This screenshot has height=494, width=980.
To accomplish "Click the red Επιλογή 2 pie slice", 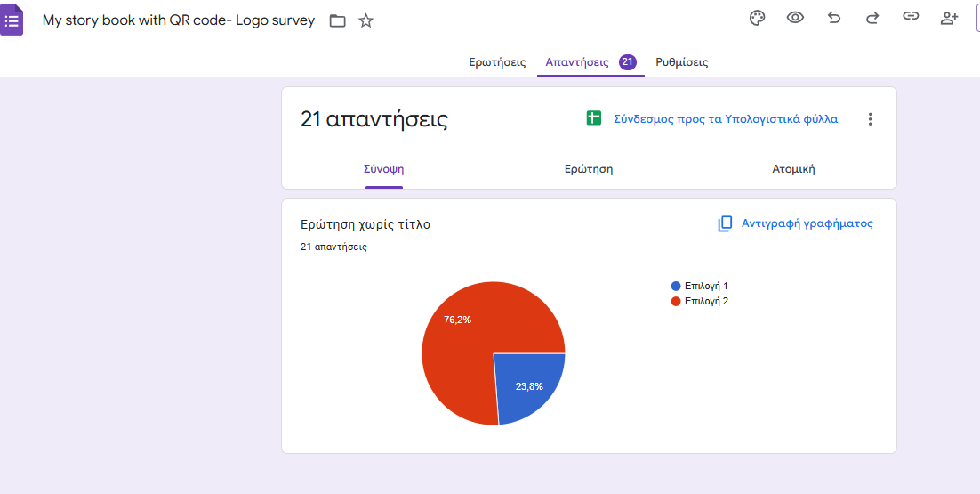I will tap(462, 356).
